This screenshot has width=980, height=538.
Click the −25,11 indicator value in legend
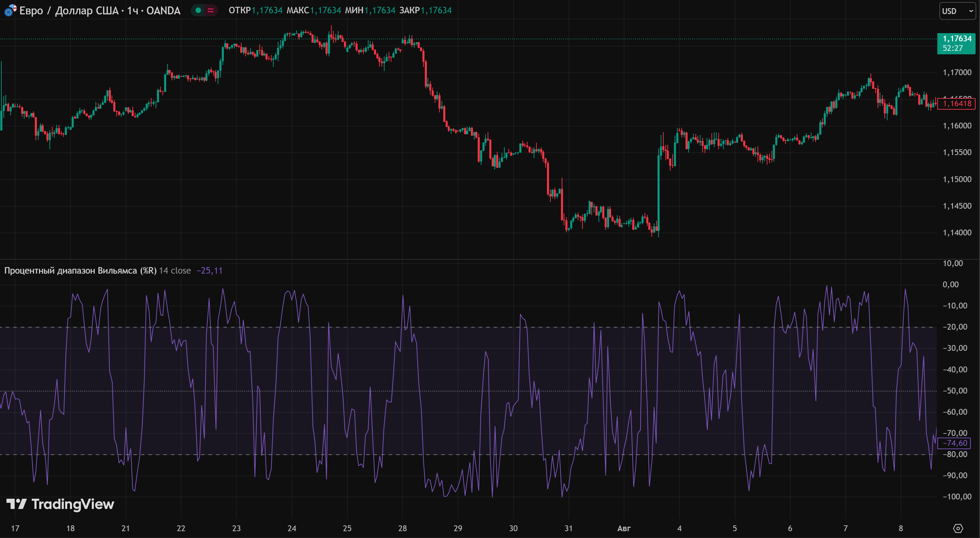tap(209, 271)
